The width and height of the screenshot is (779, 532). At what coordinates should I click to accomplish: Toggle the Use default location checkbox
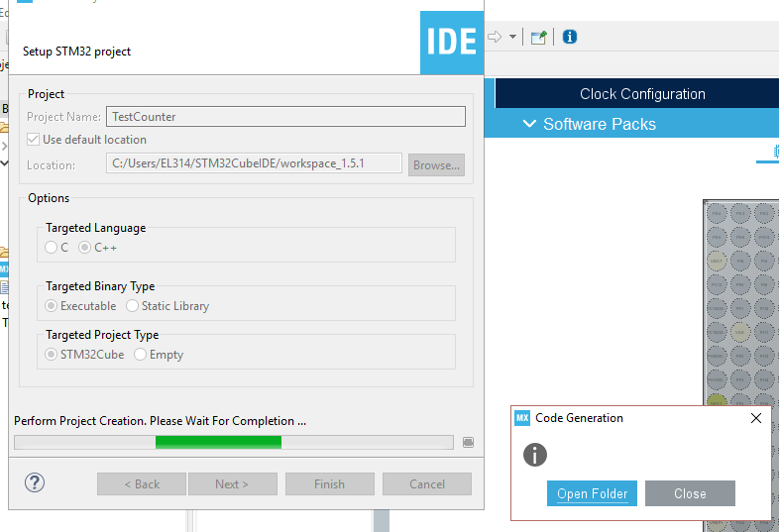tap(34, 140)
